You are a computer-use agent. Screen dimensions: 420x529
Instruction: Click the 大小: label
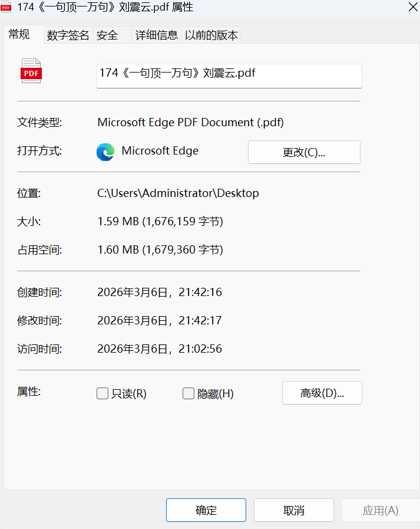[x=29, y=222]
